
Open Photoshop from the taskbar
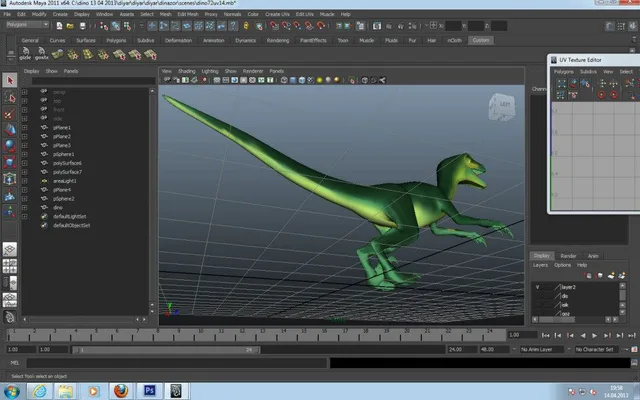[x=149, y=391]
